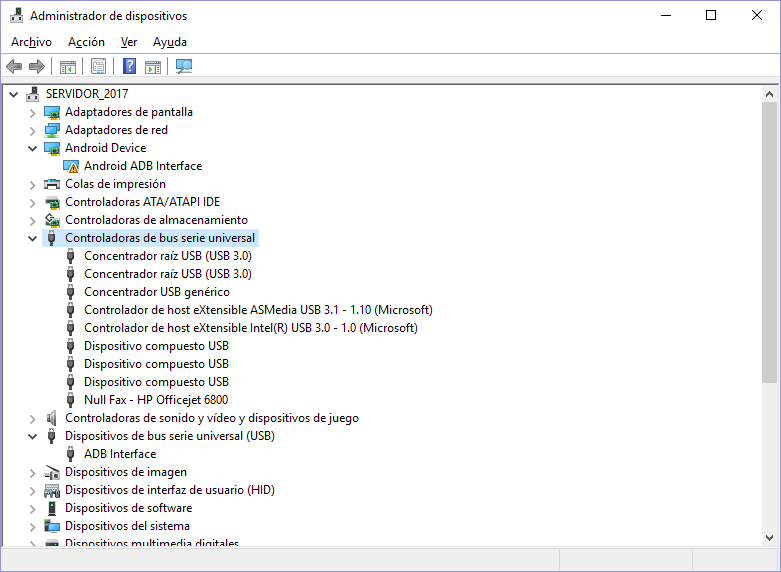Collapse the Android Device category
The height and width of the screenshot is (572, 781).
(x=32, y=148)
